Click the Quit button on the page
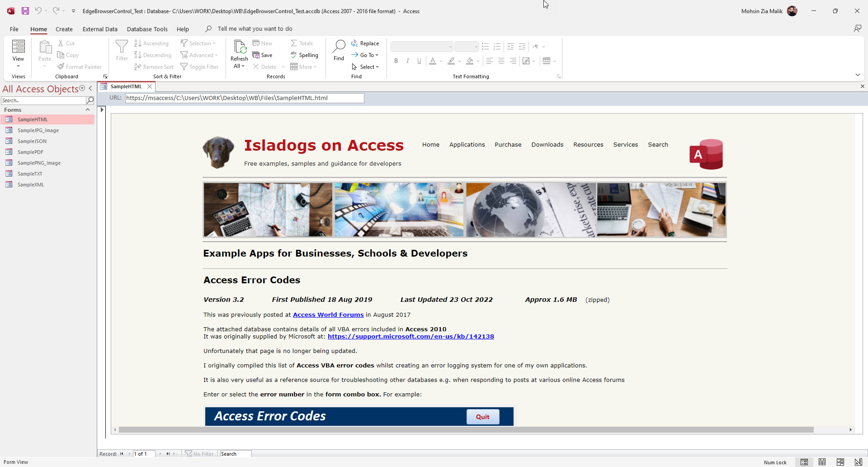Image resolution: width=868 pixels, height=467 pixels. tap(483, 417)
